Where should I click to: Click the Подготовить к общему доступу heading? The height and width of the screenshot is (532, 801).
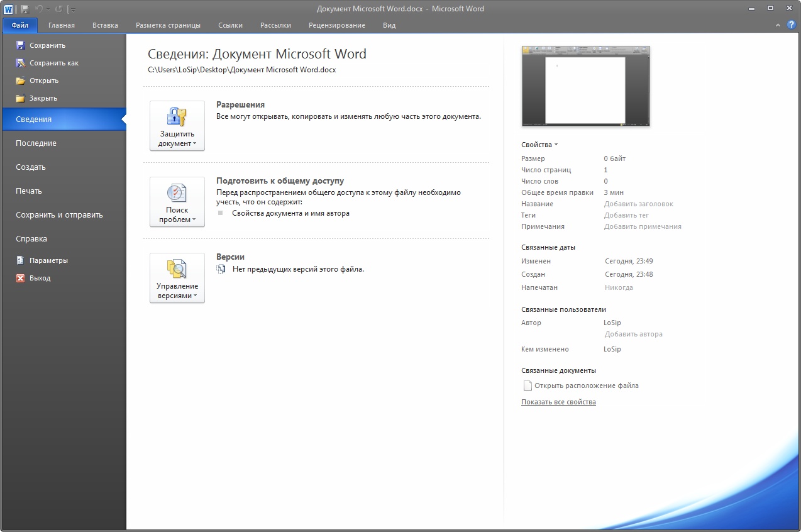pos(280,181)
